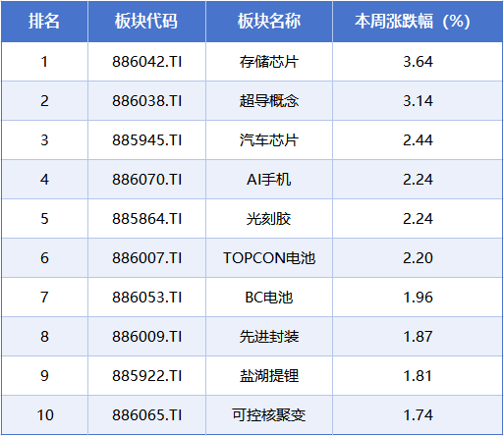Click the TOPCON电池 cell
This screenshot has height=436, width=504.
(x=269, y=258)
